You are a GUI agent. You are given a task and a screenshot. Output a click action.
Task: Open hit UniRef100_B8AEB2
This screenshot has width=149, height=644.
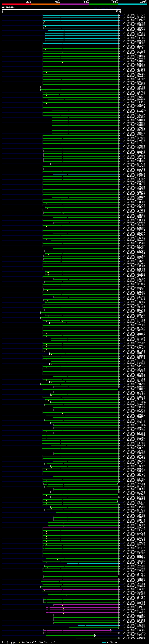133,589
